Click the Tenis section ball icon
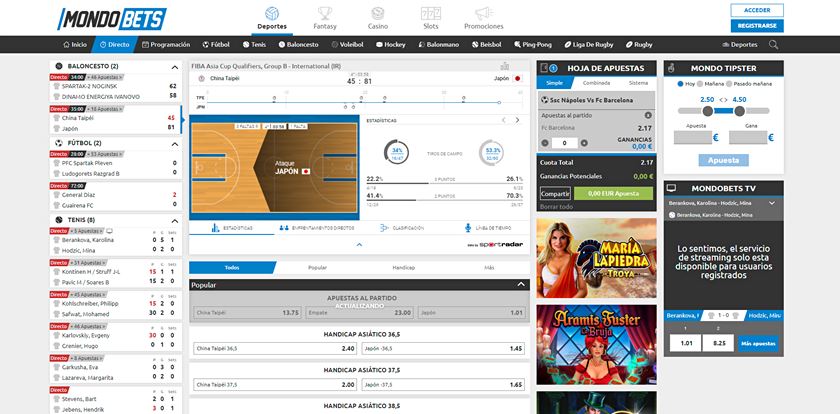 pyautogui.click(x=59, y=220)
